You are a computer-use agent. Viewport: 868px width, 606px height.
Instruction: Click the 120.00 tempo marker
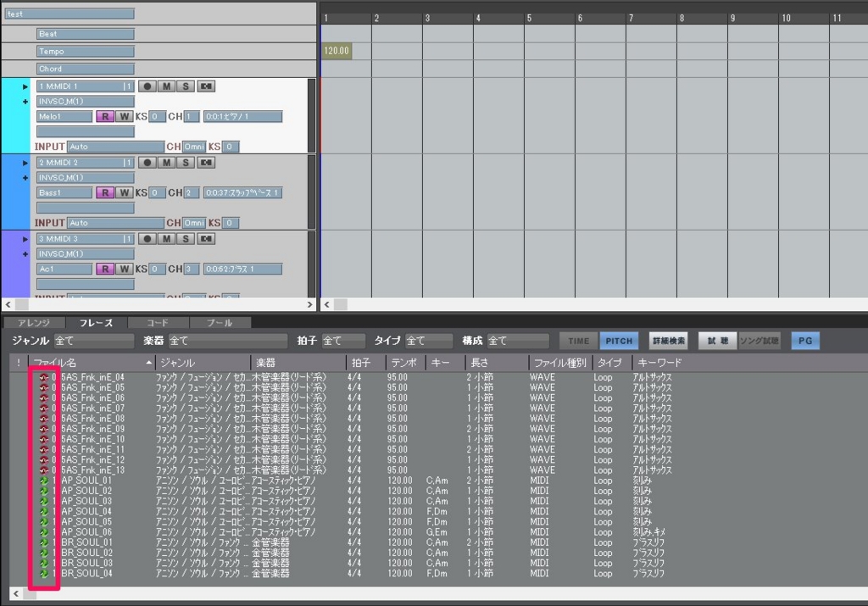pos(337,51)
